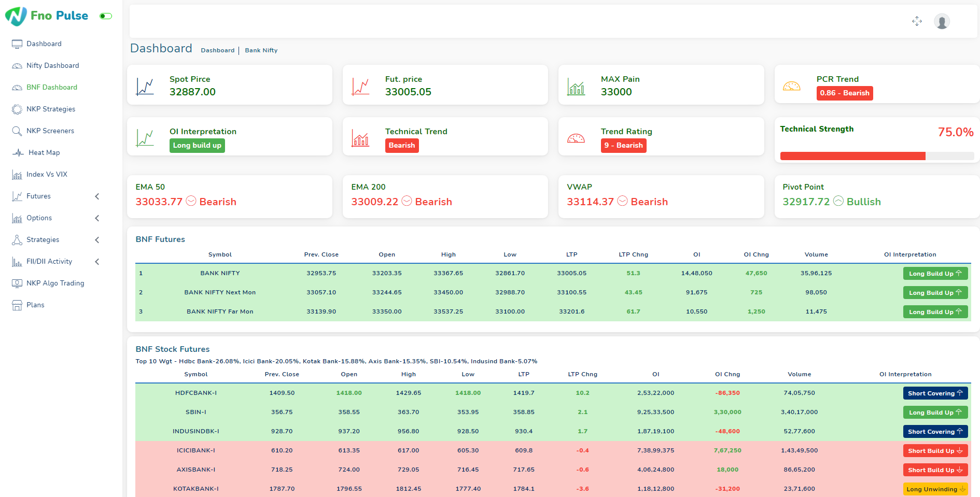Click the BNF Dashboard gauge icon

(17, 88)
